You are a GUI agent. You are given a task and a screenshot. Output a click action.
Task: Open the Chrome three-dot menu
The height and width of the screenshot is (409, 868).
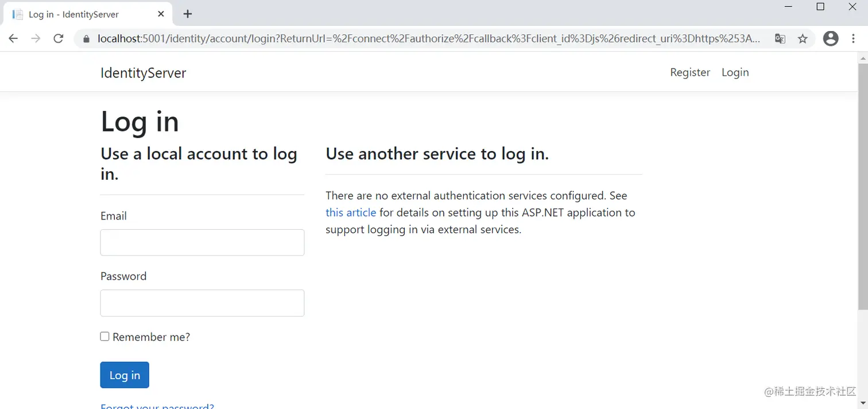click(854, 38)
